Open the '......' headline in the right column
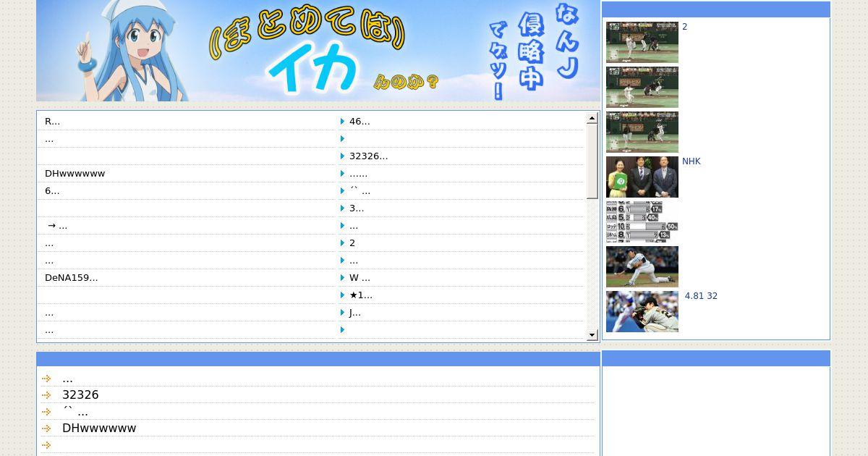 tap(358, 174)
